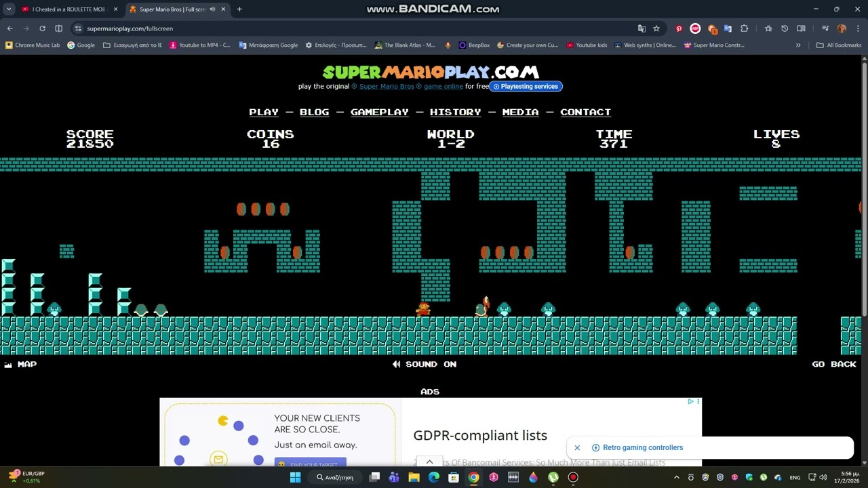Viewport: 868px width, 488px height.
Task: Open Microsoft Edge from the taskbar
Action: tap(433, 477)
